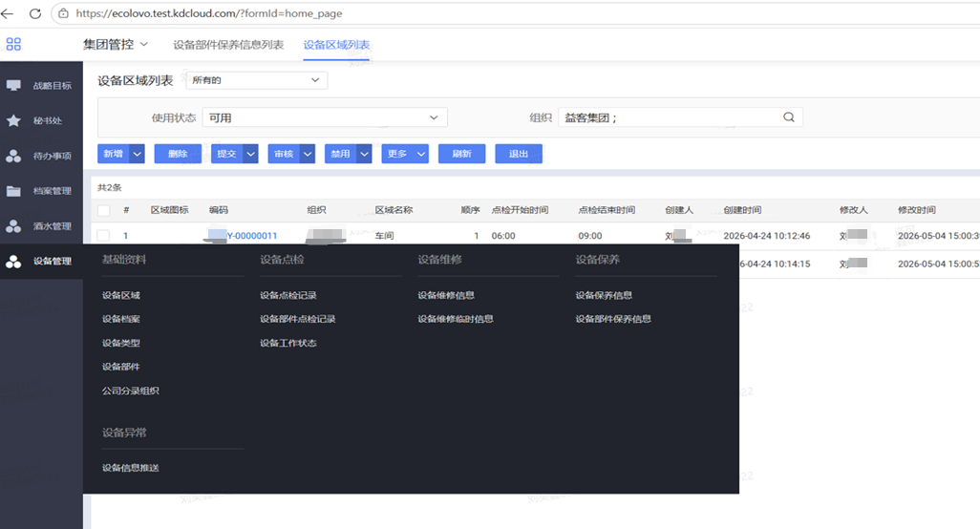Viewport: 980px width, 529px height.
Task: Click the 刷新 button
Action: [462, 154]
